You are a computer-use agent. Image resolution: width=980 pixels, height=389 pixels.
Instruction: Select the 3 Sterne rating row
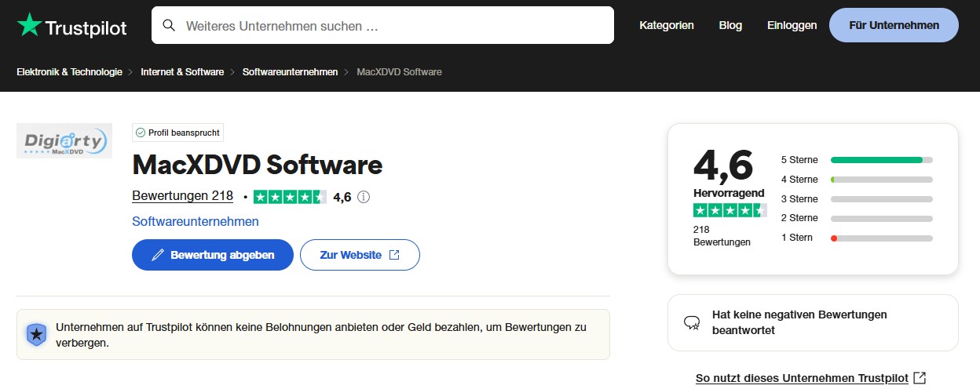click(x=857, y=199)
